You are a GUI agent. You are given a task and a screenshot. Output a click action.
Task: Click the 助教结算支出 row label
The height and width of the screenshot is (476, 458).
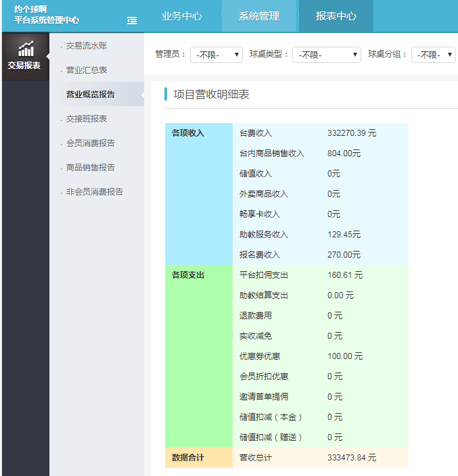tap(264, 295)
